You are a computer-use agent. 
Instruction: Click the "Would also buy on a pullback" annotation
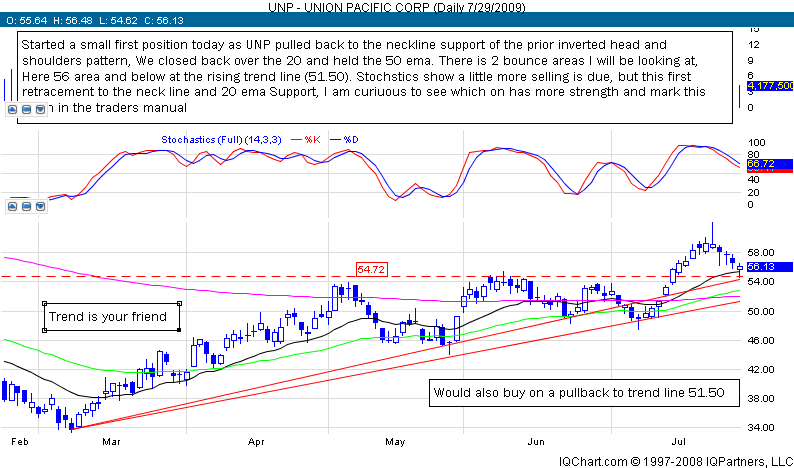(x=586, y=393)
